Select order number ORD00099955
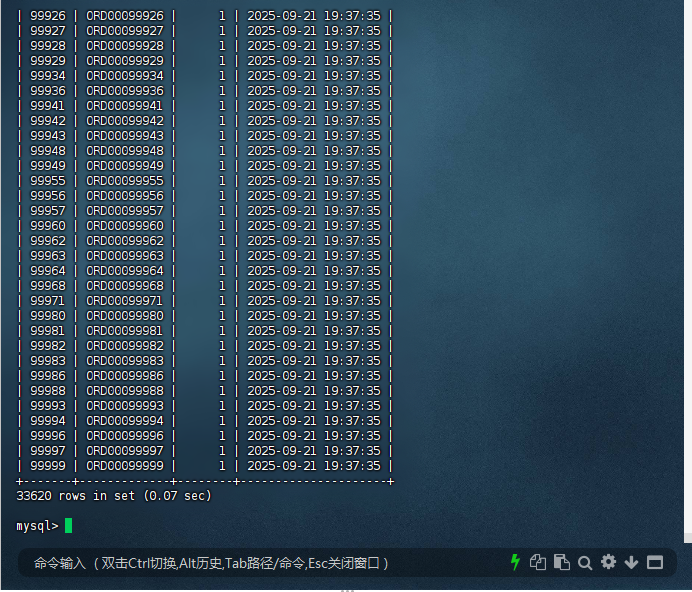The image size is (692, 592). tap(125, 181)
